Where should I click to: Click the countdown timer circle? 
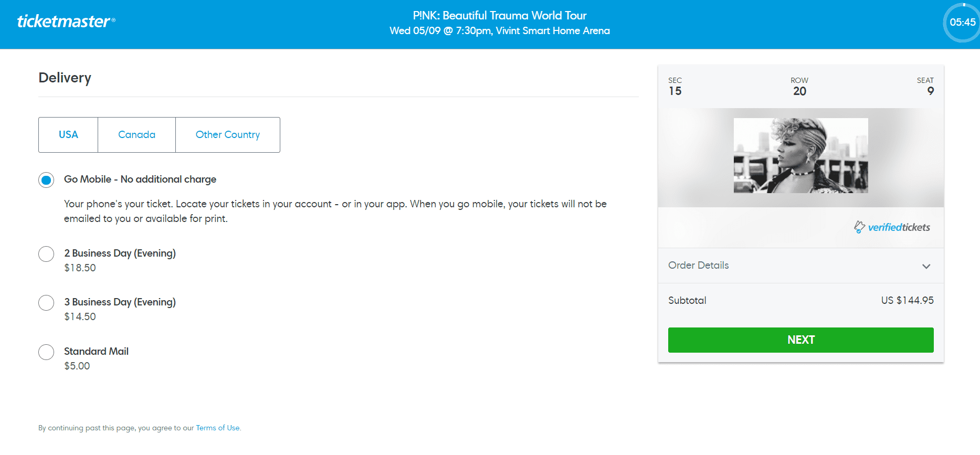click(x=962, y=23)
